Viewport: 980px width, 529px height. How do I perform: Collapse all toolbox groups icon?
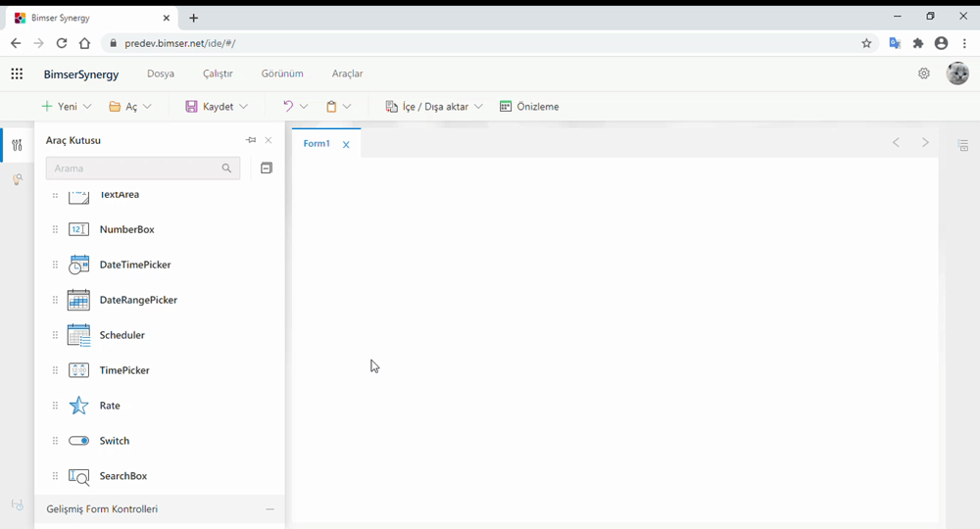(x=266, y=168)
